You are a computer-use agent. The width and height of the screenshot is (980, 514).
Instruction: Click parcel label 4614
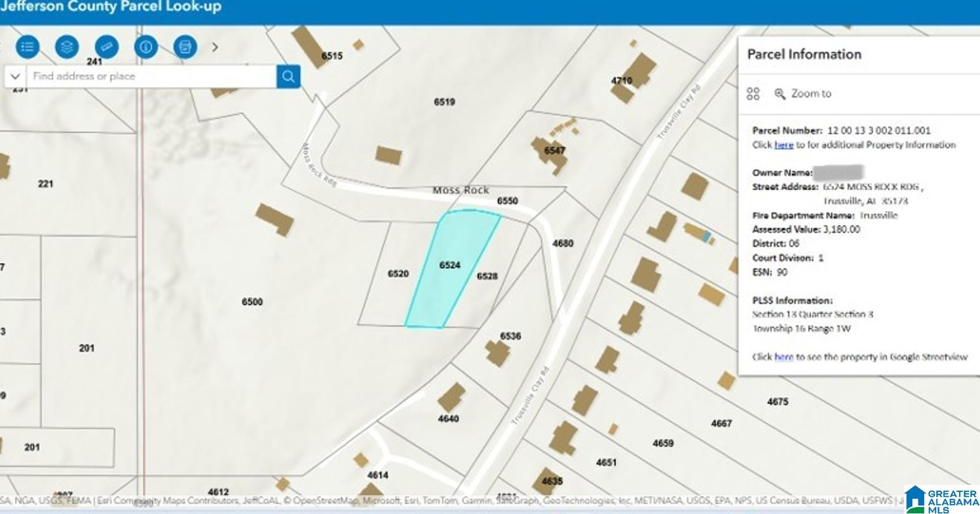[378, 475]
